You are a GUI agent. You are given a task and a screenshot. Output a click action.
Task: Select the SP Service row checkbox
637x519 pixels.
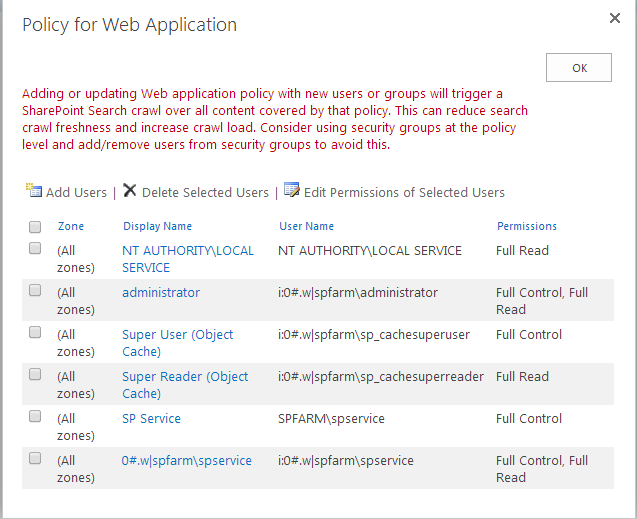(35, 416)
